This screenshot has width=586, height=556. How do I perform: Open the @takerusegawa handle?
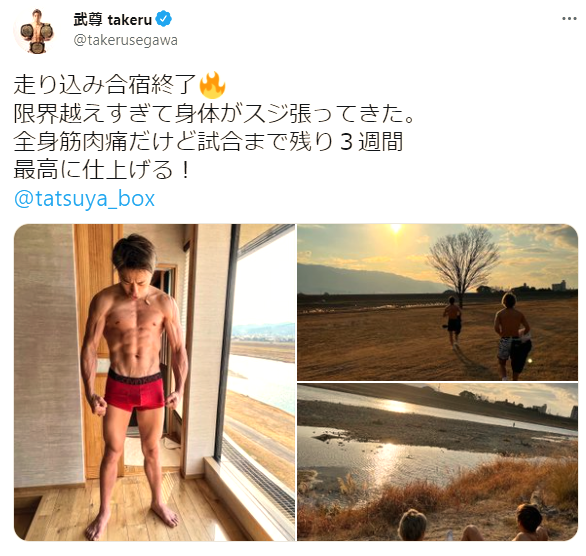click(125, 40)
